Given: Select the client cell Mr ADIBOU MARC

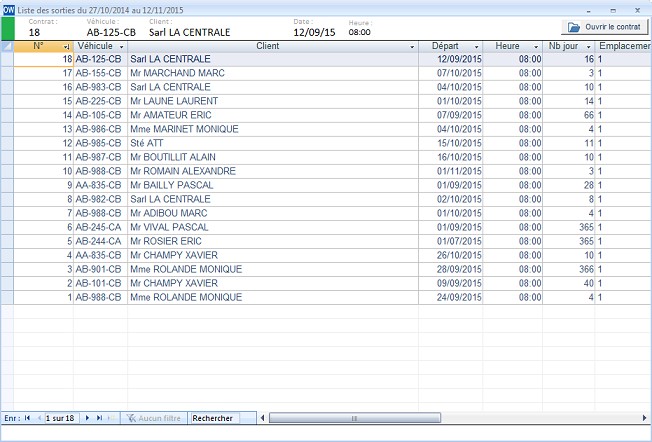Looking at the screenshot, I should click(273, 213).
